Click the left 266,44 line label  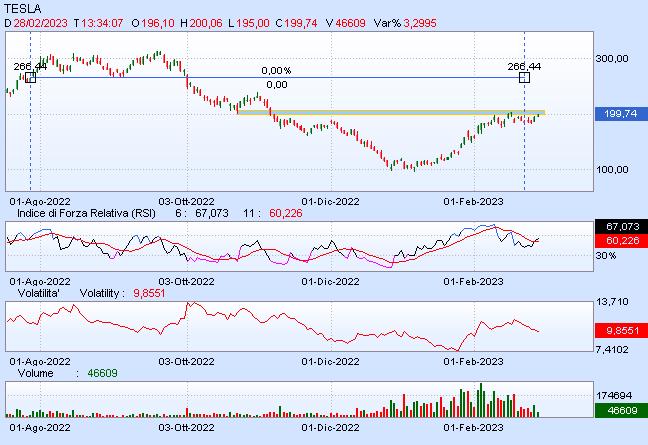pos(30,67)
